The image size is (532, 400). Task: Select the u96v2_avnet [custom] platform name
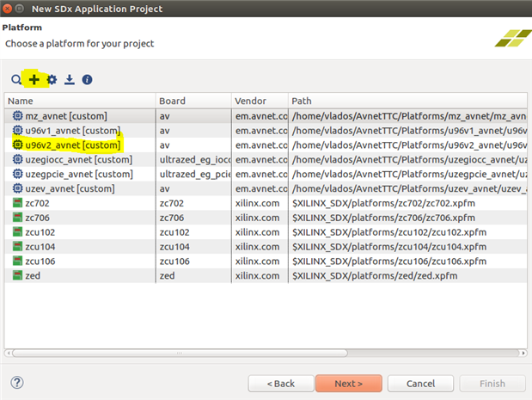pos(73,145)
